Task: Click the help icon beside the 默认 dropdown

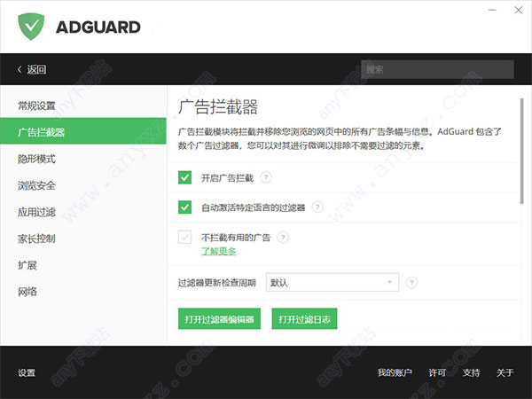Action: [x=411, y=282]
